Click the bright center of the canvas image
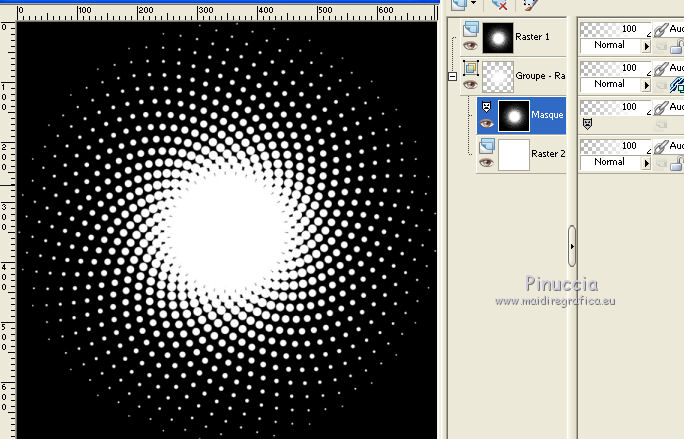 226,231
